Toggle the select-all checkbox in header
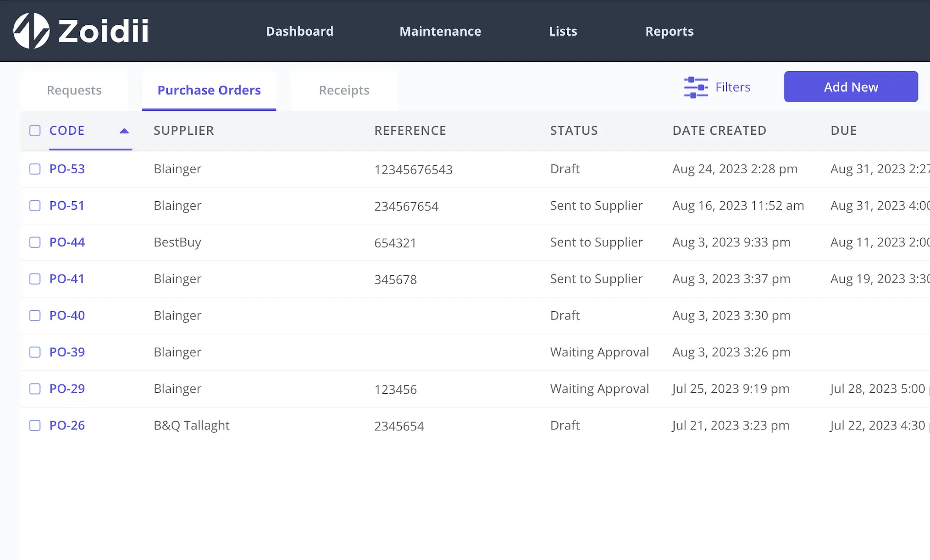This screenshot has height=560, width=930. pos(35,131)
